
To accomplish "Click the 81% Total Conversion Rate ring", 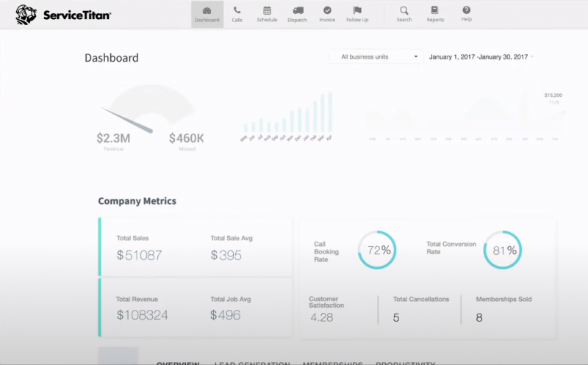I will 503,250.
